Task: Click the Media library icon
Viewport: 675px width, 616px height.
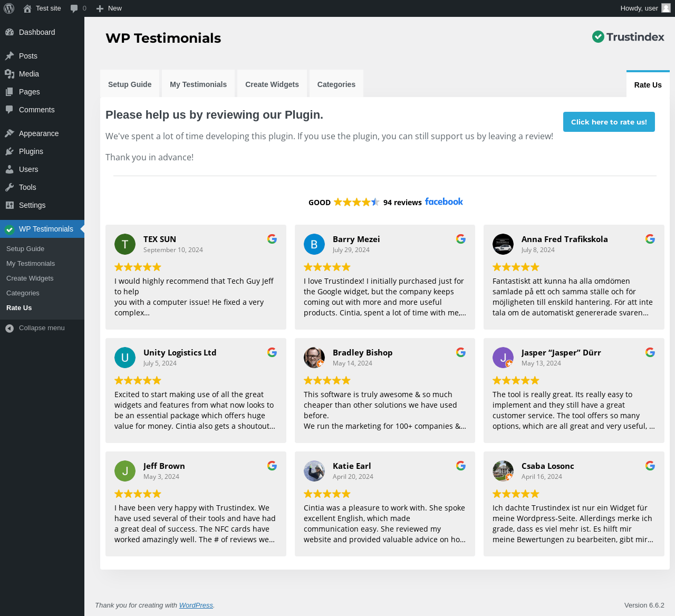Action: pyautogui.click(x=9, y=74)
